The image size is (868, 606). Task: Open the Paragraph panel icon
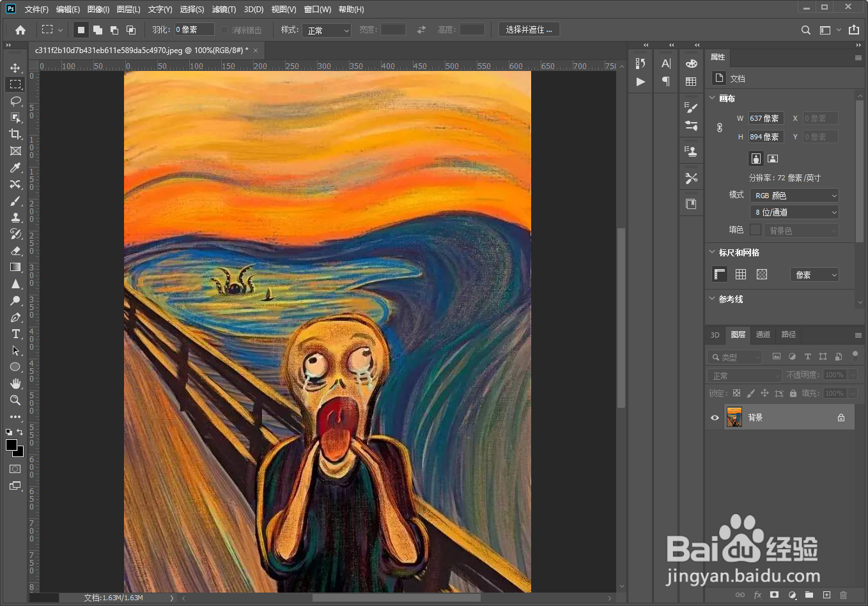pos(666,81)
